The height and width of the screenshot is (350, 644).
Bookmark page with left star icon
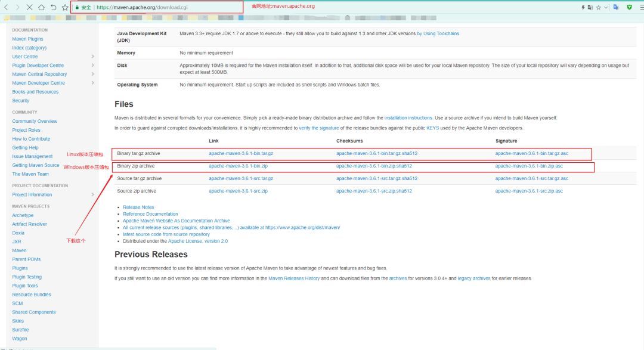(x=65, y=7)
